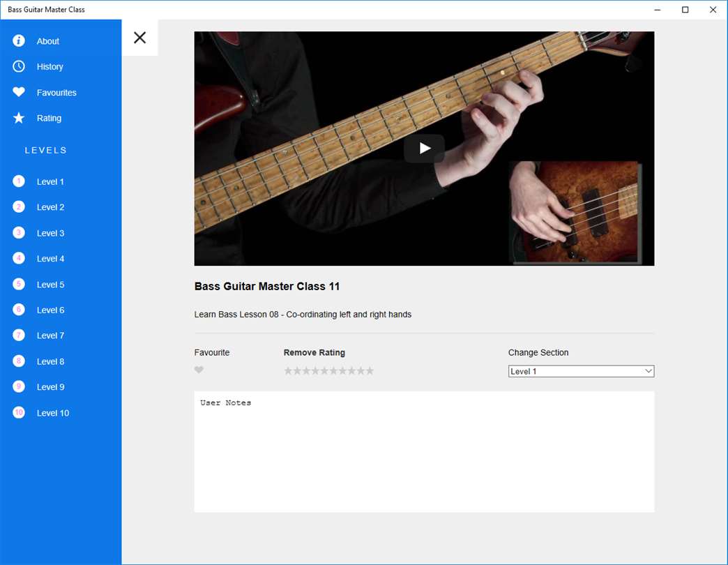Image resolution: width=728 pixels, height=565 pixels.
Task: Click the Favourites heart icon in sidebar
Action: coord(19,92)
